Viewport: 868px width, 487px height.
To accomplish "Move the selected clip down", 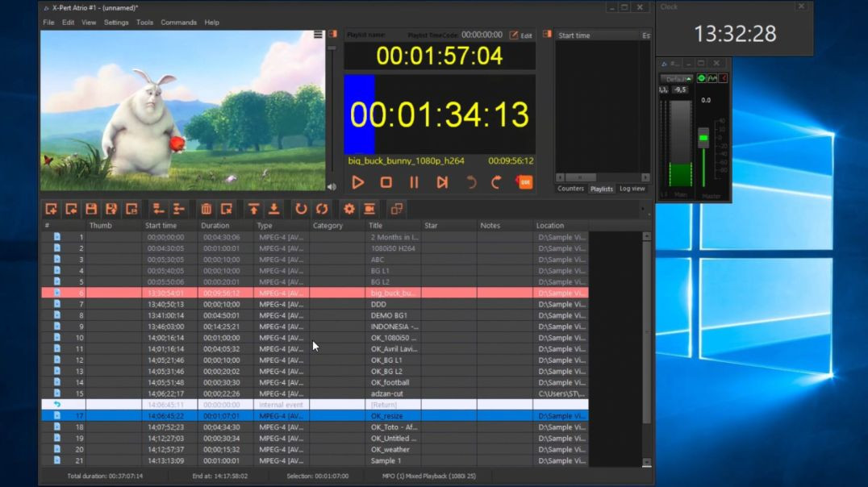I will pyautogui.click(x=274, y=209).
